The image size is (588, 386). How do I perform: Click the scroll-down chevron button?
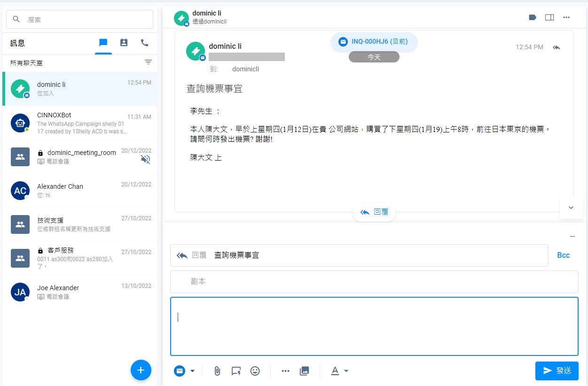coord(571,208)
